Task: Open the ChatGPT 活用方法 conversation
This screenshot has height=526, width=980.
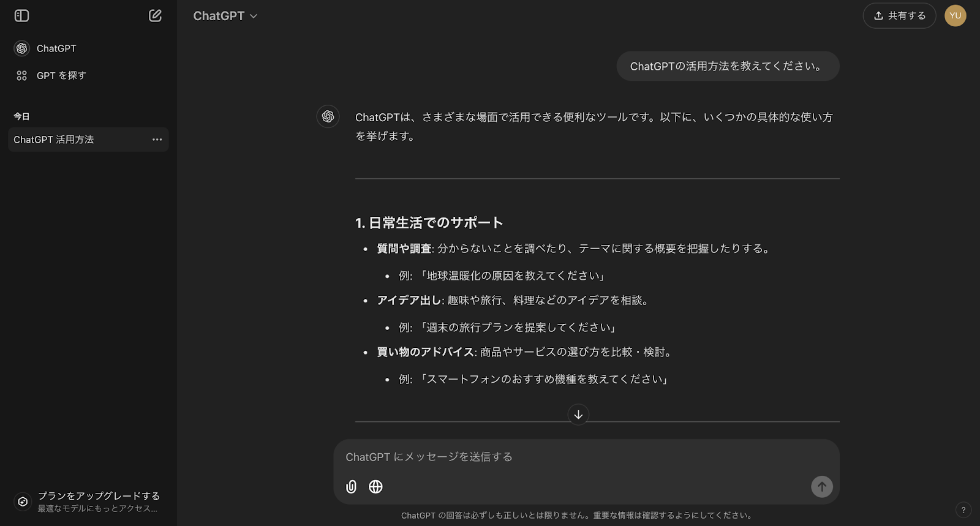Action: click(x=88, y=140)
